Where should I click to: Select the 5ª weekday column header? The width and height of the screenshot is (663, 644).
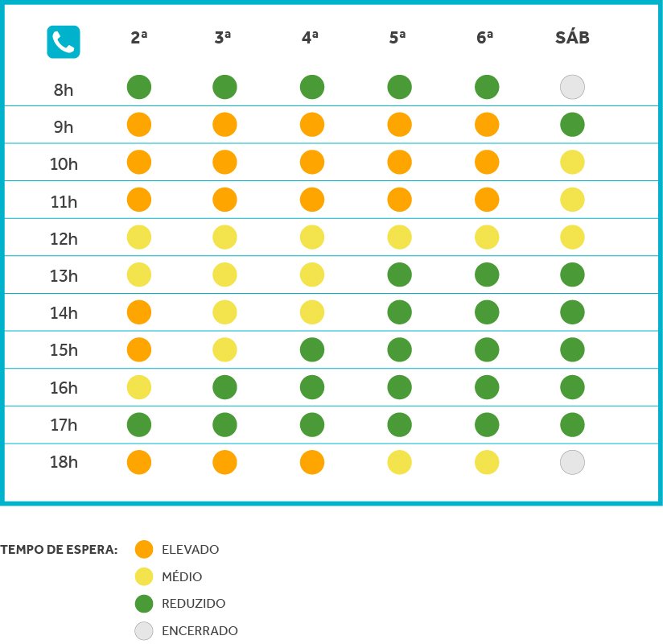click(397, 38)
